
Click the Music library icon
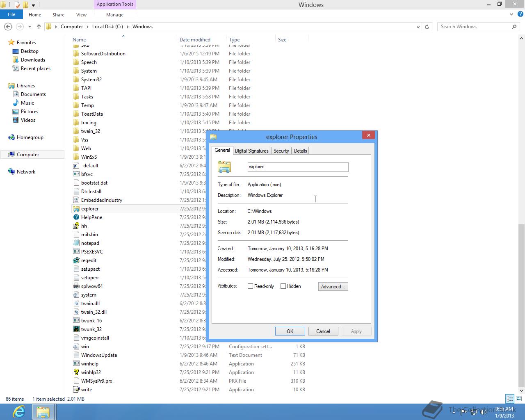pos(16,103)
